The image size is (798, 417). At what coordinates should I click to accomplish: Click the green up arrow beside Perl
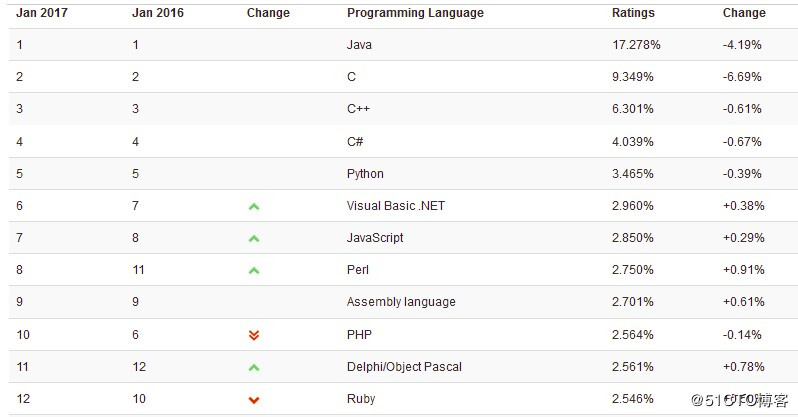pos(254,270)
